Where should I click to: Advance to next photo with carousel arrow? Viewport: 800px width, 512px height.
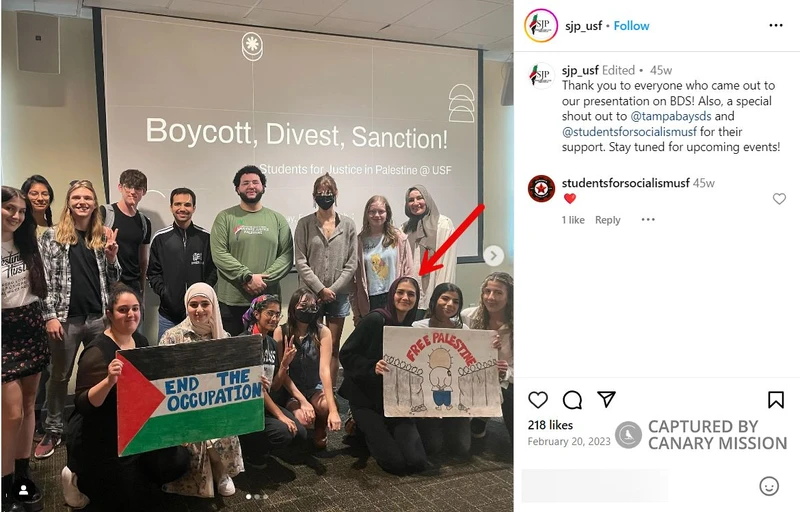coord(493,255)
